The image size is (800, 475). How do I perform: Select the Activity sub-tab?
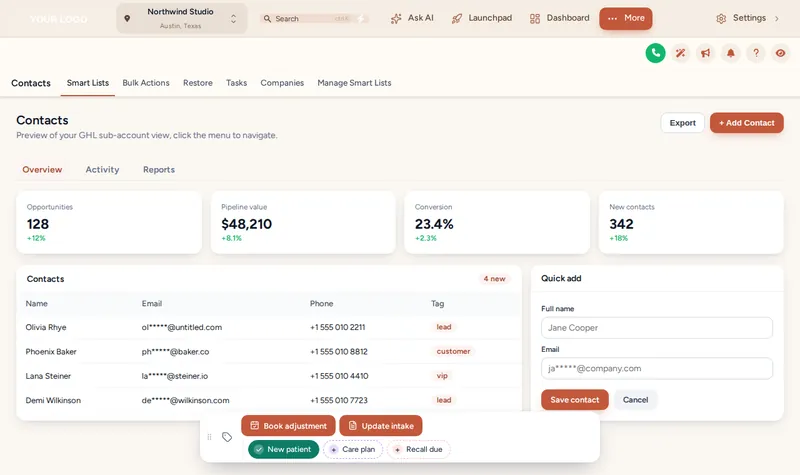(102, 169)
